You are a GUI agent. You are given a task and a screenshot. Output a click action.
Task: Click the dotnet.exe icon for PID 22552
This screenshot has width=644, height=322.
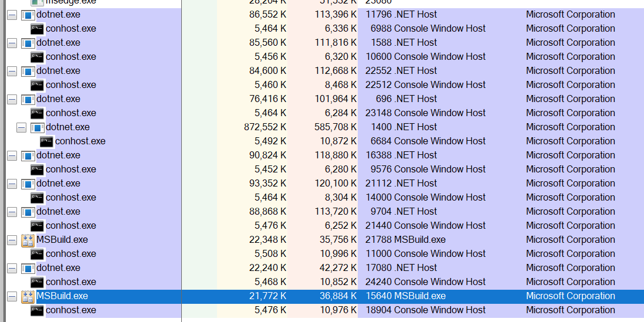coord(28,71)
